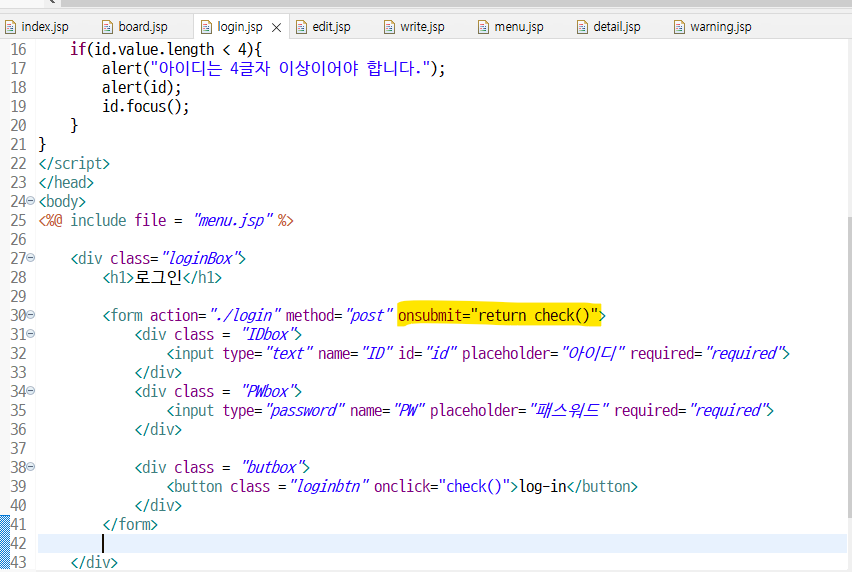Collapse the body fold at line 24
The width and height of the screenshot is (852, 572).
(x=31, y=200)
